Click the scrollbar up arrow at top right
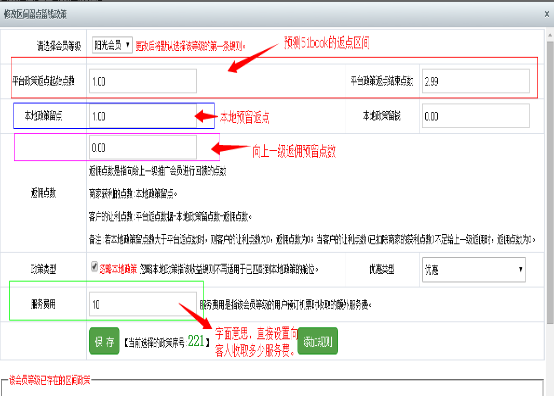 point(550,35)
